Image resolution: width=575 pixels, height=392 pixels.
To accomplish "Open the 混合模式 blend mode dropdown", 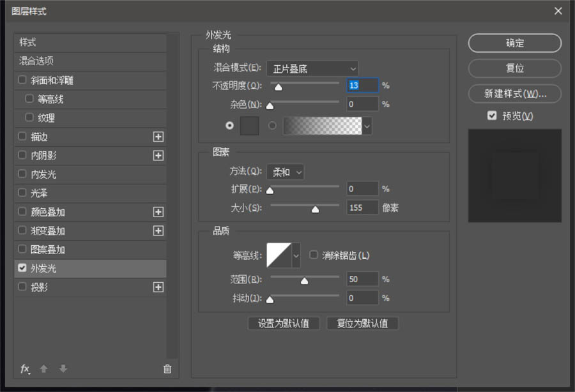I will [312, 68].
